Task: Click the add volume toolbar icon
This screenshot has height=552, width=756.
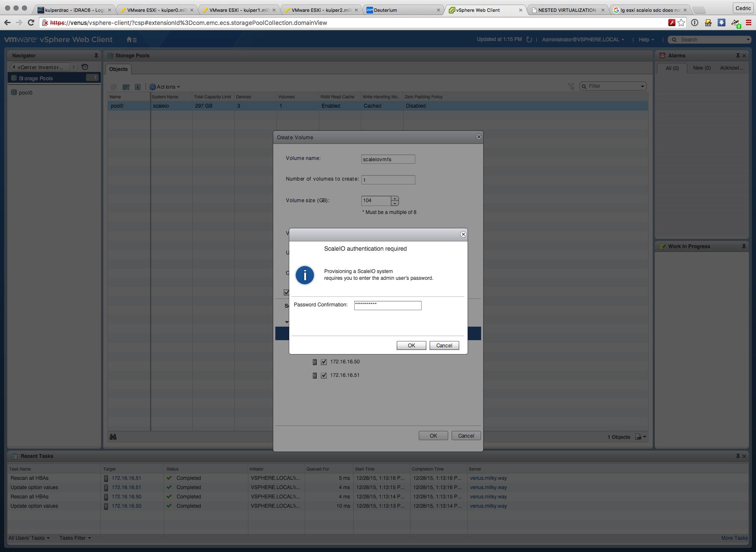Action: (x=126, y=87)
